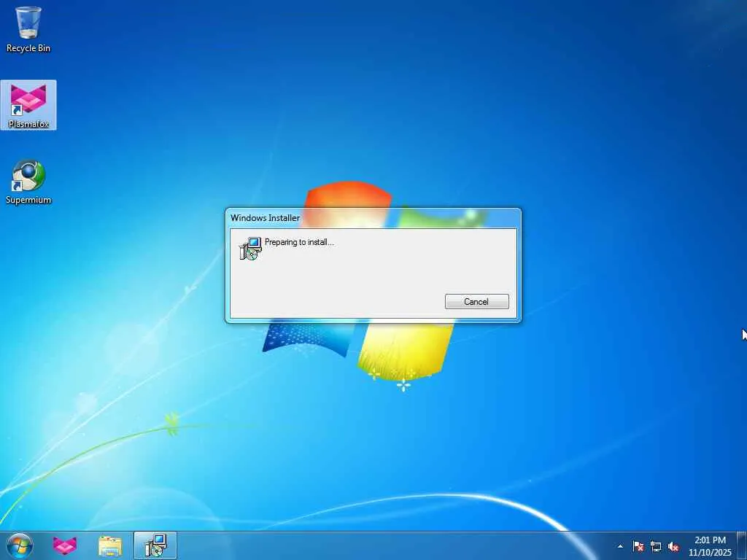Launch Plasmafox from the taskbar
The image size is (747, 560).
pyautogui.click(x=64, y=545)
